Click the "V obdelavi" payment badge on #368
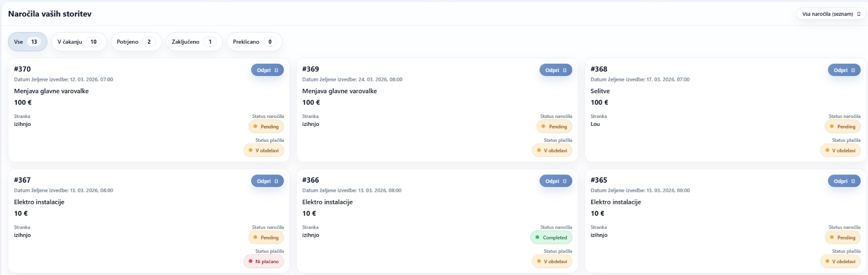This screenshot has width=868, height=275. pos(840,151)
